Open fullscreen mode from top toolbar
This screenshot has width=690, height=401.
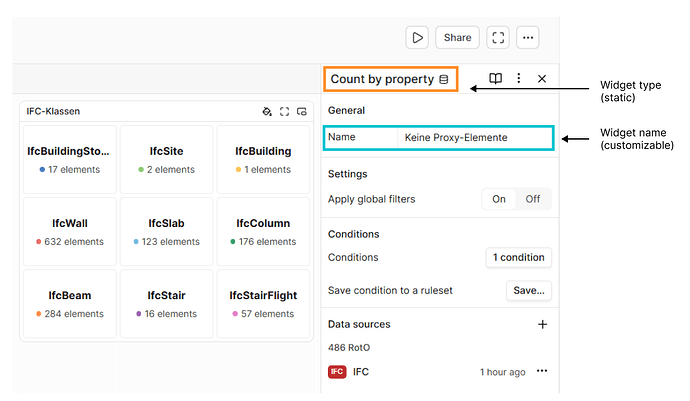click(x=498, y=37)
